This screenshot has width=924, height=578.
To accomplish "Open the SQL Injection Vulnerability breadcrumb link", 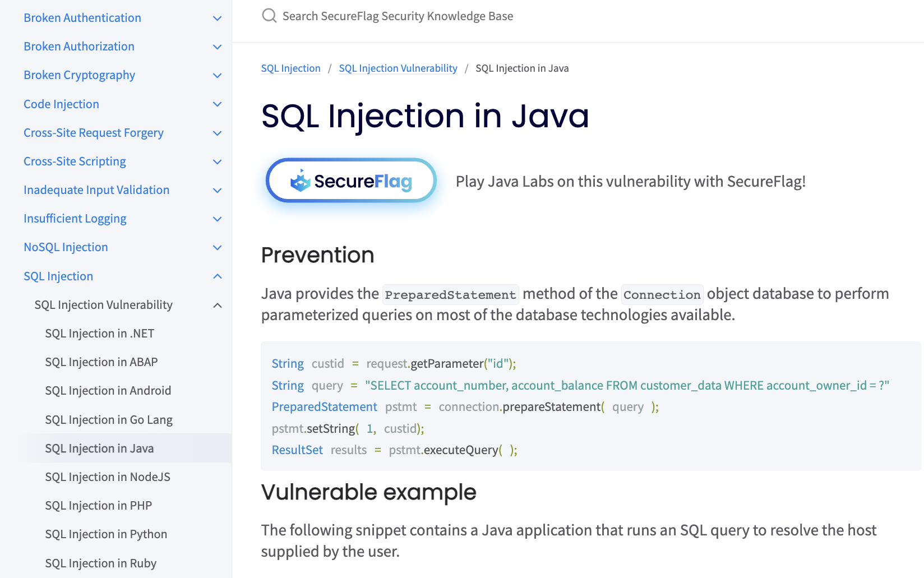I will (398, 68).
